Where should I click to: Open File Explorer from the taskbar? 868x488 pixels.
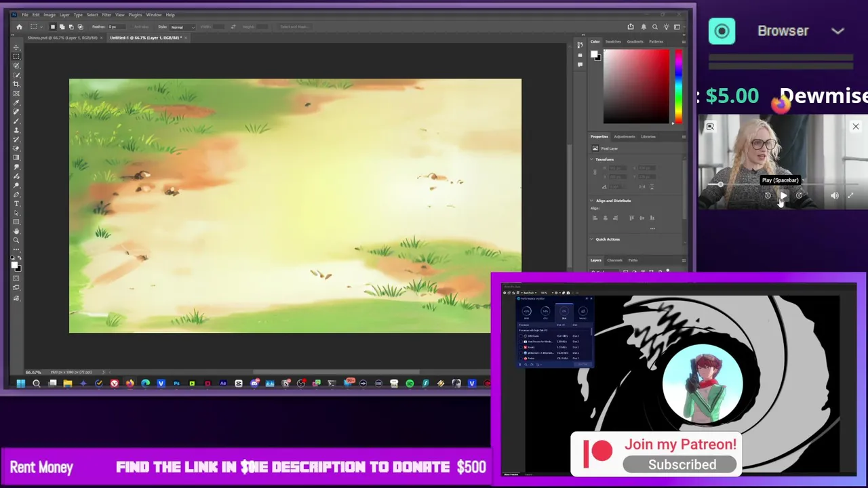pos(68,383)
